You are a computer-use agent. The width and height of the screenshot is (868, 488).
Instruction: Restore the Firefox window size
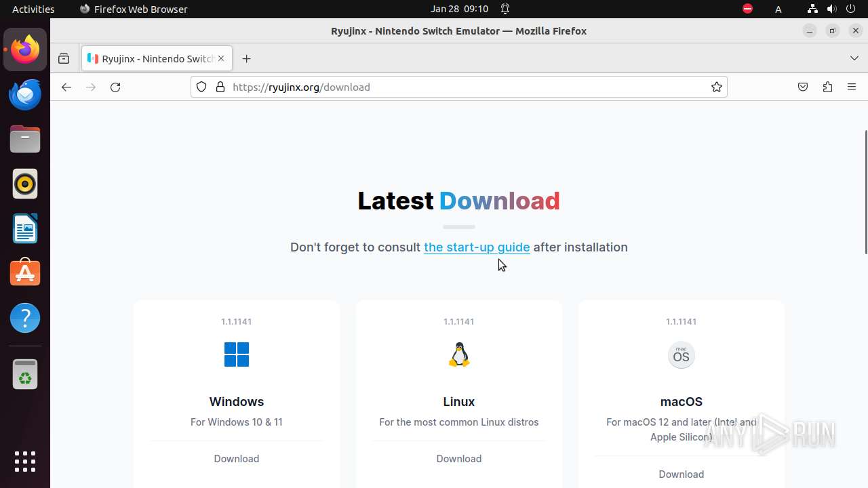[x=833, y=30]
